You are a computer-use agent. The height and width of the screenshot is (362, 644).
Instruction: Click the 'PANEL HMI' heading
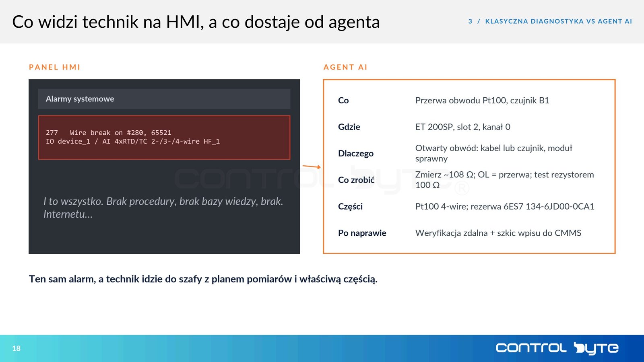(x=55, y=67)
